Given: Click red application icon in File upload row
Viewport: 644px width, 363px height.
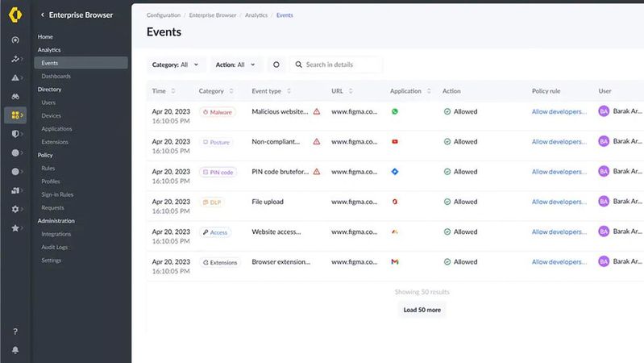Looking at the screenshot, I should [395, 202].
